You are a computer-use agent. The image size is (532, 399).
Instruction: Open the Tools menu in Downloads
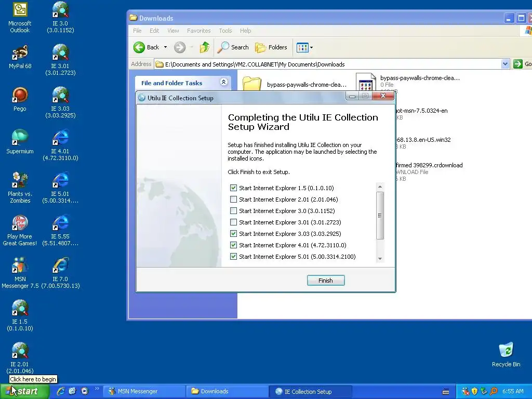click(225, 31)
